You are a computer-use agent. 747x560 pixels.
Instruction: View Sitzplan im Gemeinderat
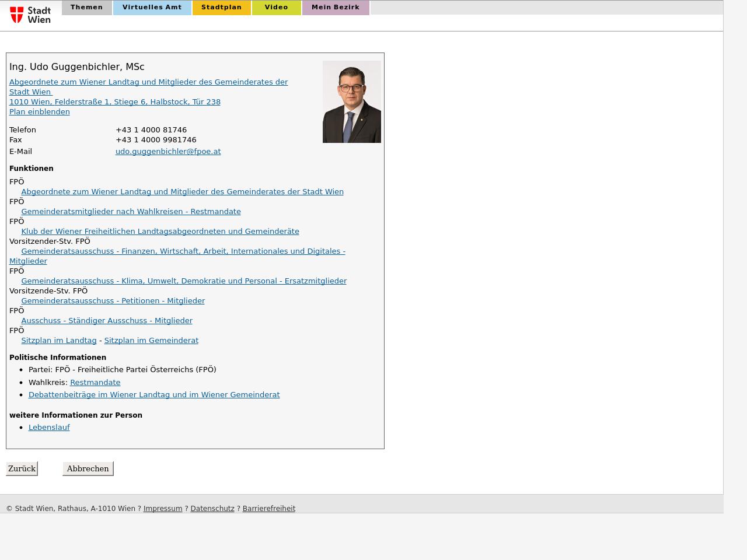tap(151, 341)
